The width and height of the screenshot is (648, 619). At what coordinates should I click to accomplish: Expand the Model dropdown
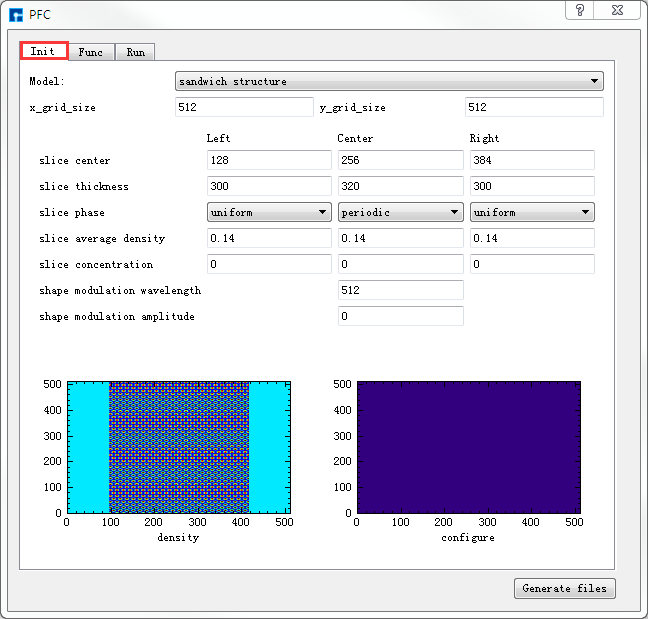coord(389,81)
